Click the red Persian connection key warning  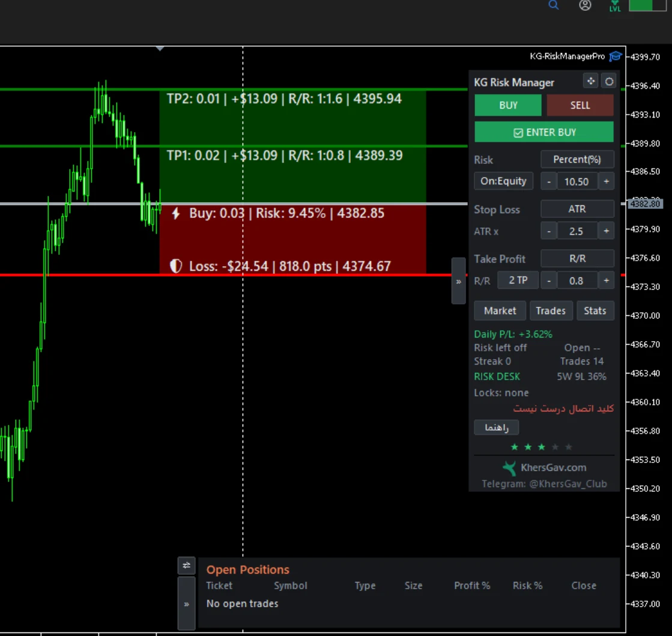click(563, 408)
